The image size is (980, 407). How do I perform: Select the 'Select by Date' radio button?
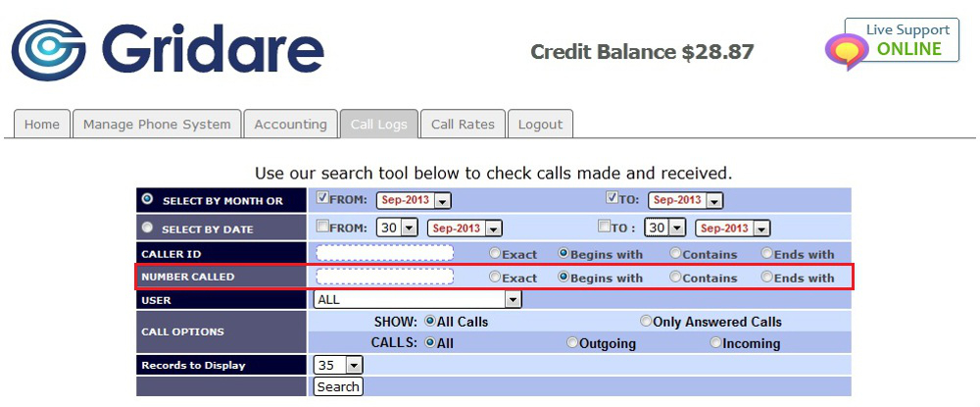(148, 228)
